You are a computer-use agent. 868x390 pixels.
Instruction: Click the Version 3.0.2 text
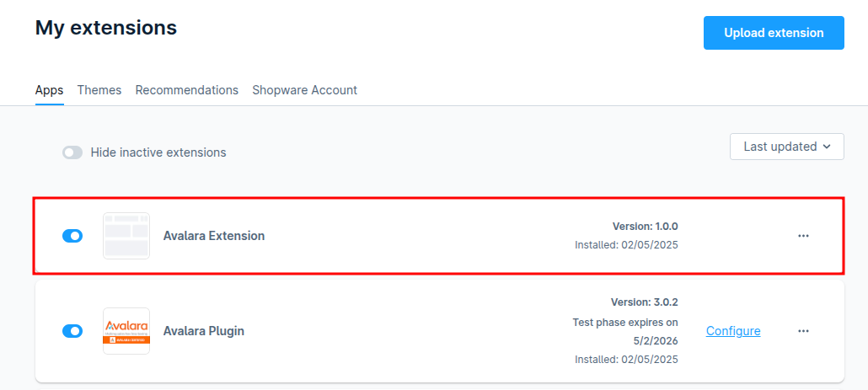tap(644, 302)
